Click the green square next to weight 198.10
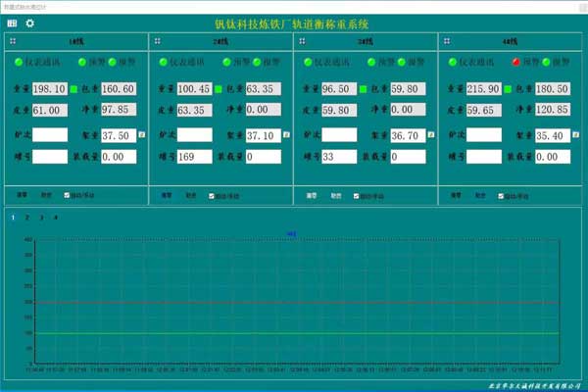Image resolution: width=588 pixels, height=392 pixels. click(x=73, y=89)
